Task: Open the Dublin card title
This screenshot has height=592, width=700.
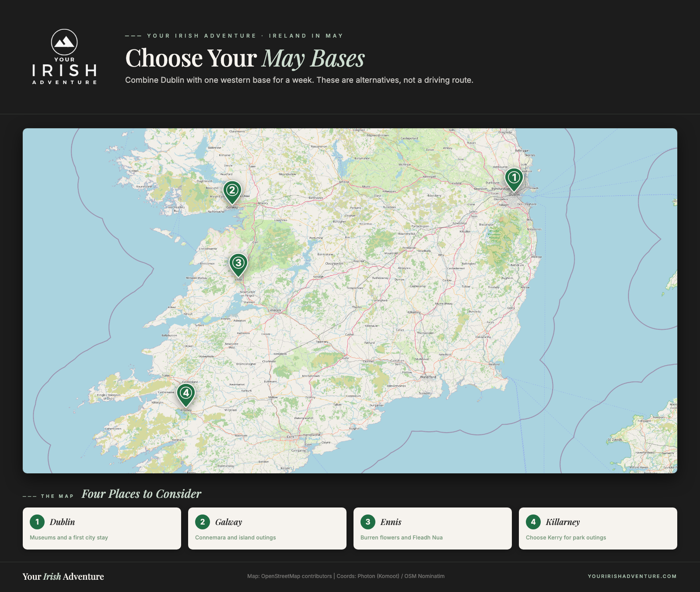Action: [62, 522]
